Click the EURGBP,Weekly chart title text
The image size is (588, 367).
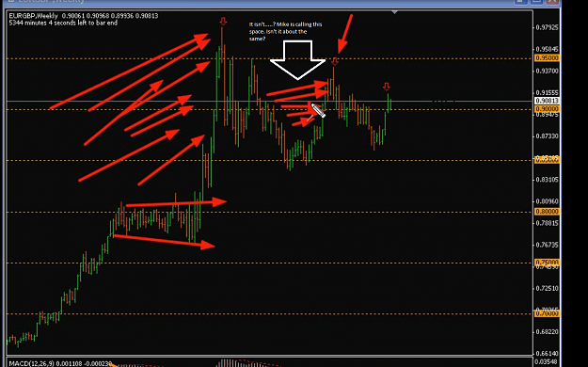(x=33, y=16)
